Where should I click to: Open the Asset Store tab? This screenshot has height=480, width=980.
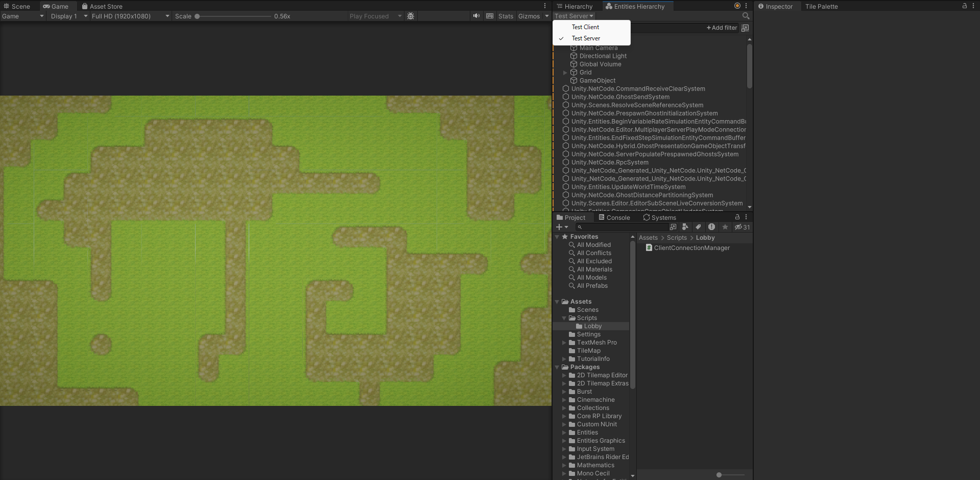tap(102, 6)
